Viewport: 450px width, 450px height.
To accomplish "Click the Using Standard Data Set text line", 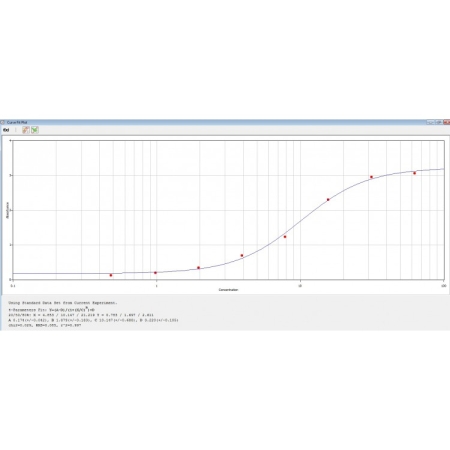I will 63,303.
